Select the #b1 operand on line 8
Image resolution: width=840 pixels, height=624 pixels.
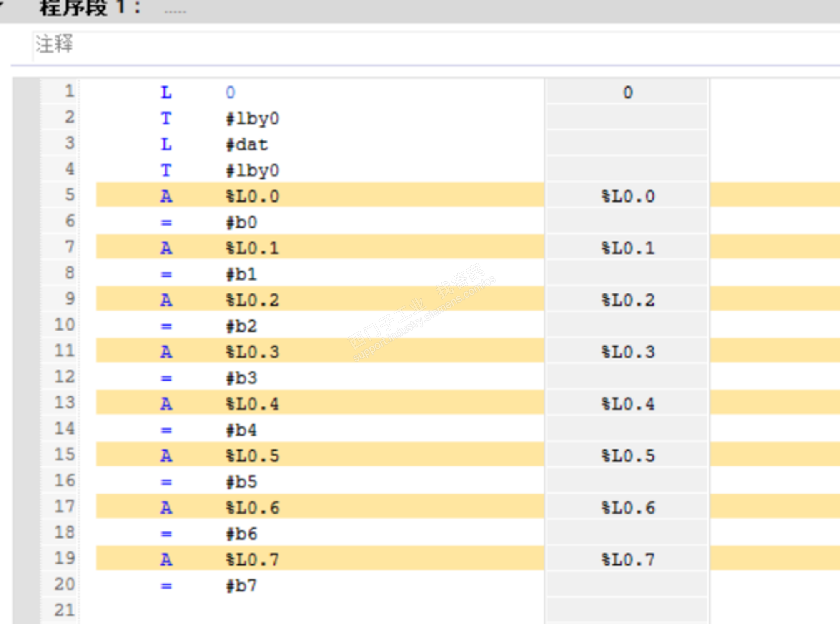pyautogui.click(x=241, y=274)
